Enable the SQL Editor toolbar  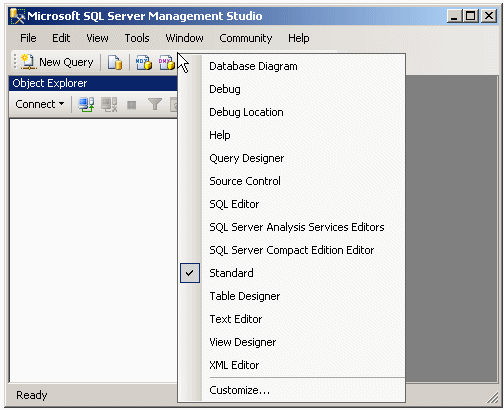pyautogui.click(x=292, y=204)
